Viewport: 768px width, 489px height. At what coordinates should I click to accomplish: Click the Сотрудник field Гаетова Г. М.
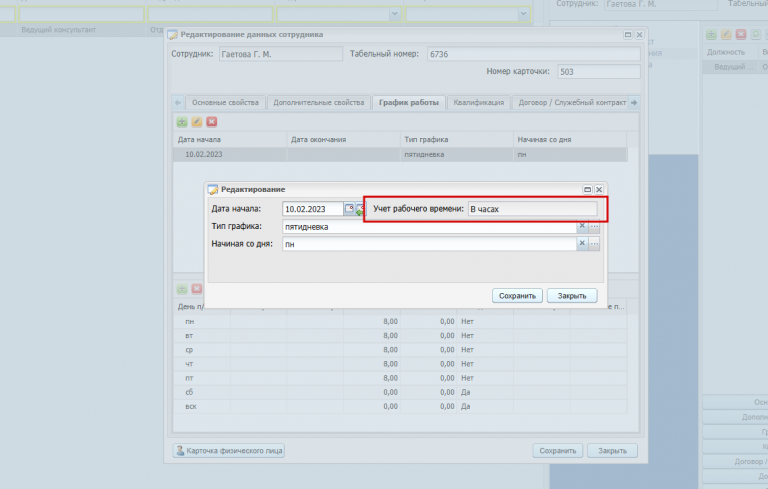point(280,54)
